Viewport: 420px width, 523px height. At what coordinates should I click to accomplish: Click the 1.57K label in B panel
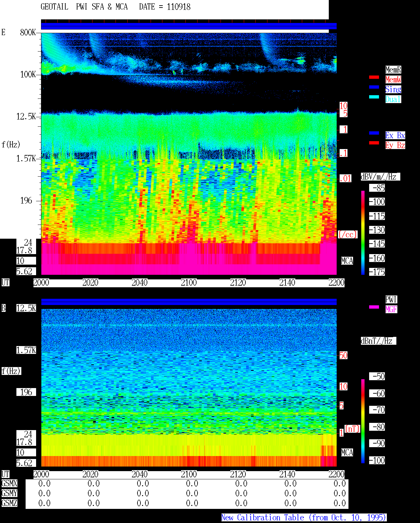point(26,350)
